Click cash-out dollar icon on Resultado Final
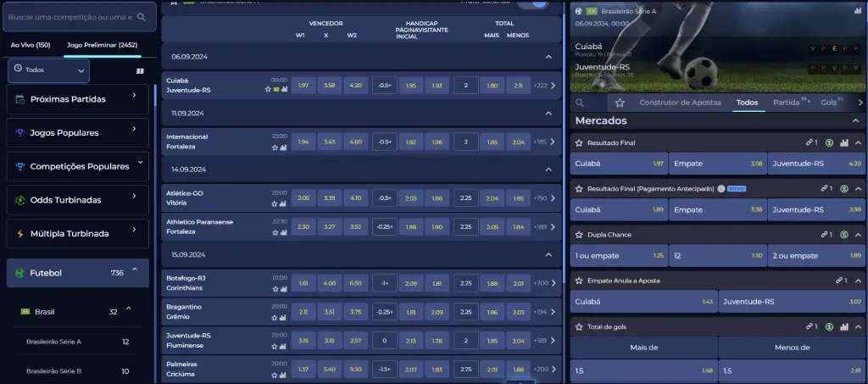 pyautogui.click(x=829, y=142)
